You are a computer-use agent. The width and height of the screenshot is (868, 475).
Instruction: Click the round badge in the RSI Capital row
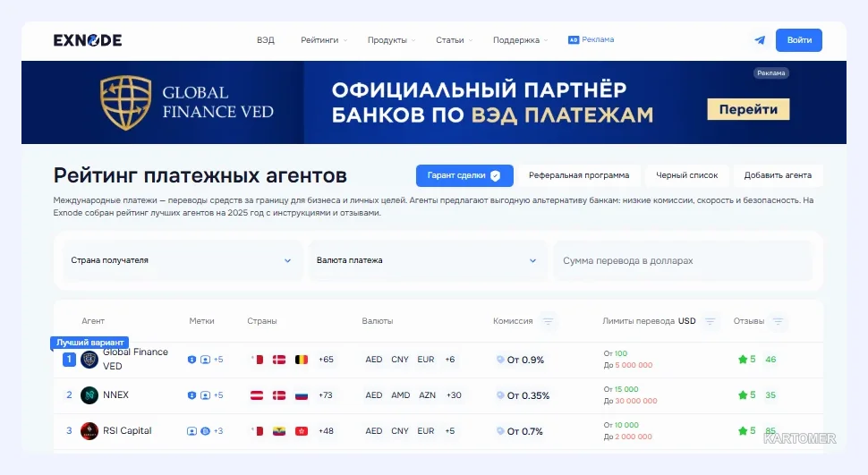point(205,431)
